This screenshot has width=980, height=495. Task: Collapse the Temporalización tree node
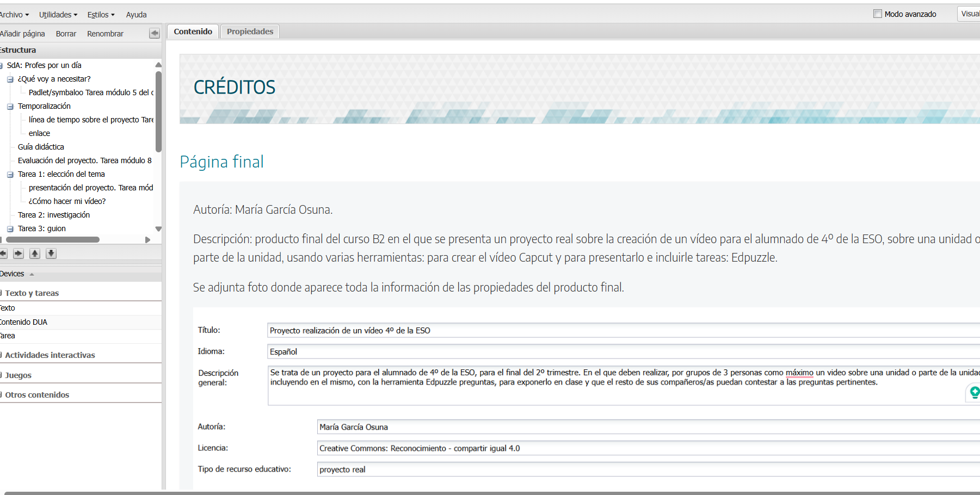(10, 107)
